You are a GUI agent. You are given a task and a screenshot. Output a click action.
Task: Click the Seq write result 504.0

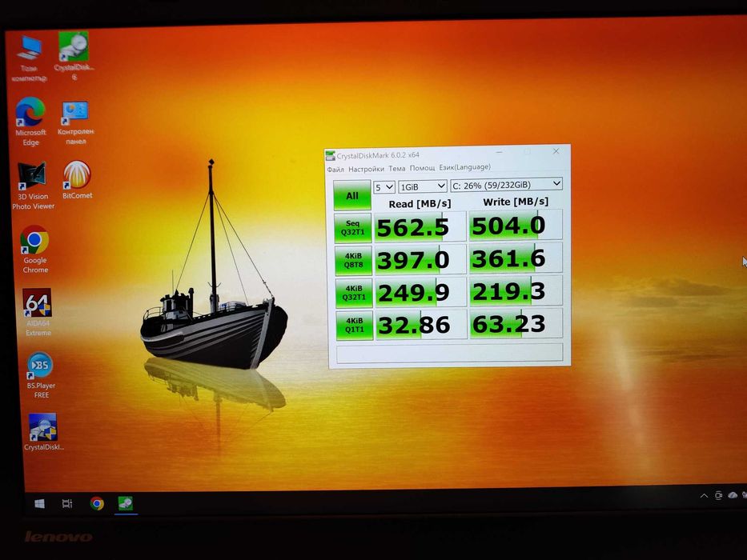coord(516,226)
